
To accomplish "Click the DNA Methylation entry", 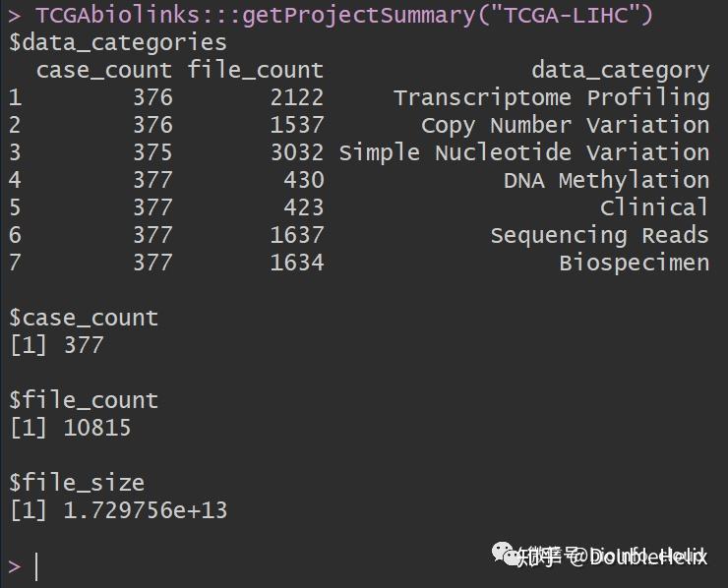I will point(606,180).
